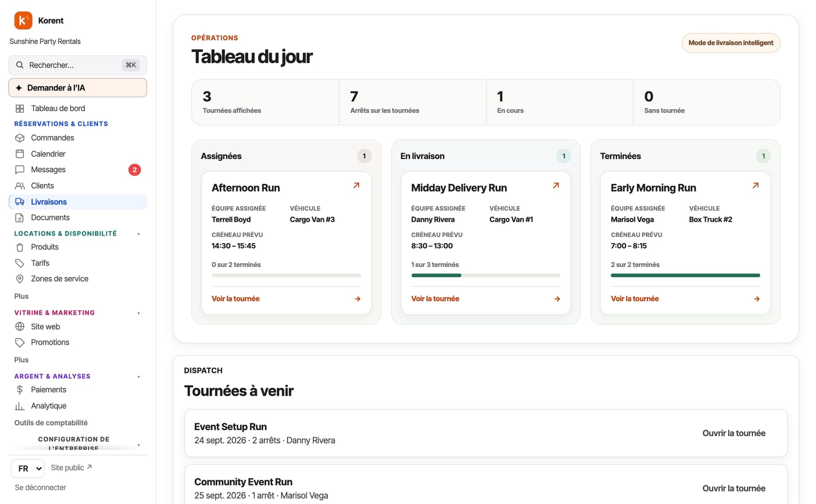Click the arrow beside Afternoon Run's Voir la tournée

(358, 299)
